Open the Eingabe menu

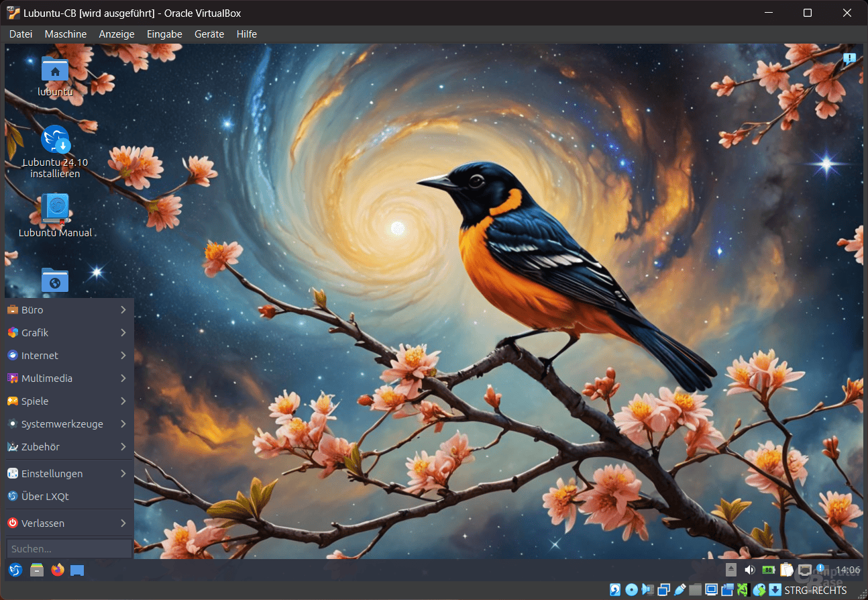tap(164, 34)
